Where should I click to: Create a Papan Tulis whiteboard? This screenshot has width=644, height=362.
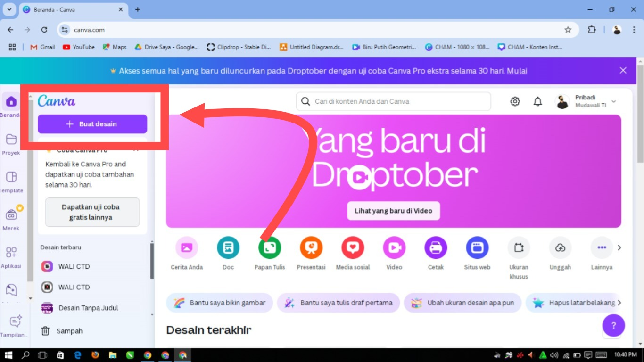pos(270,254)
